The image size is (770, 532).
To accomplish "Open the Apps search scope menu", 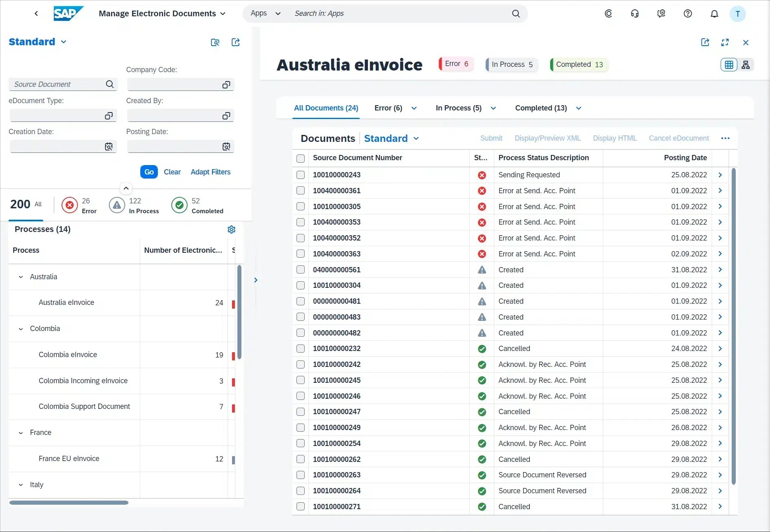I will (x=278, y=13).
